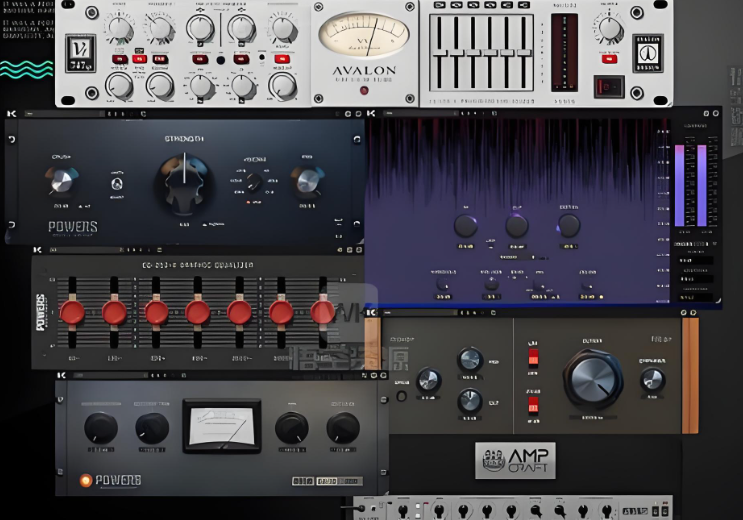The width and height of the screenshot is (743, 520).
Task: Click the display readout on the bottom strip
Action: [635, 511]
